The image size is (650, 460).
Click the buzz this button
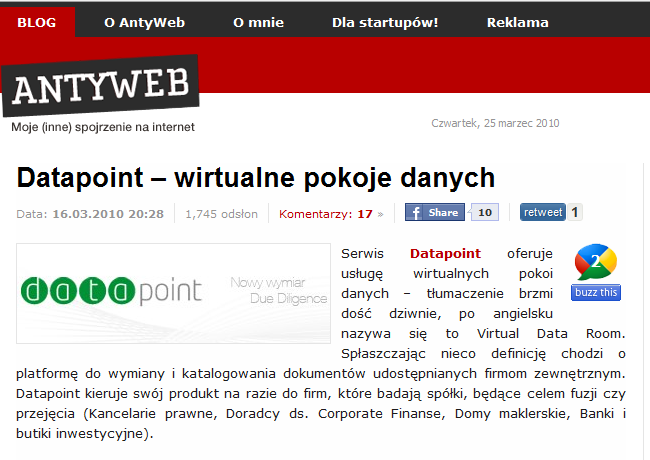tap(596, 292)
